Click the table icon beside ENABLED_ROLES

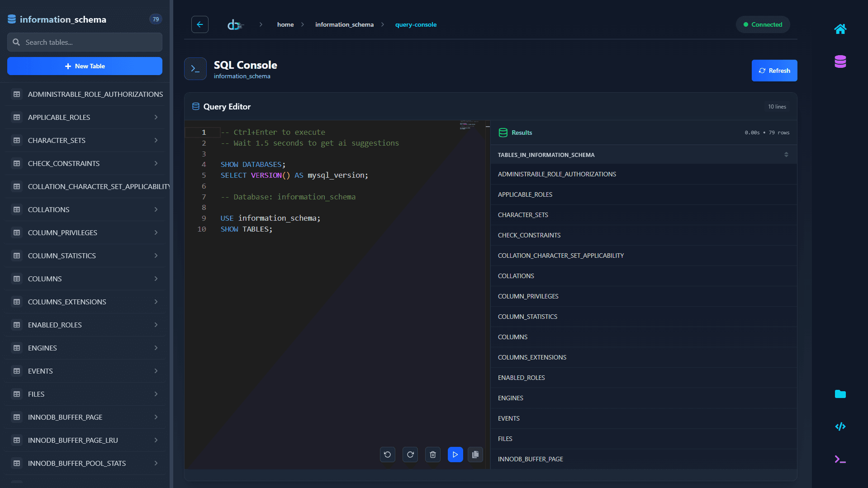coord(17,325)
